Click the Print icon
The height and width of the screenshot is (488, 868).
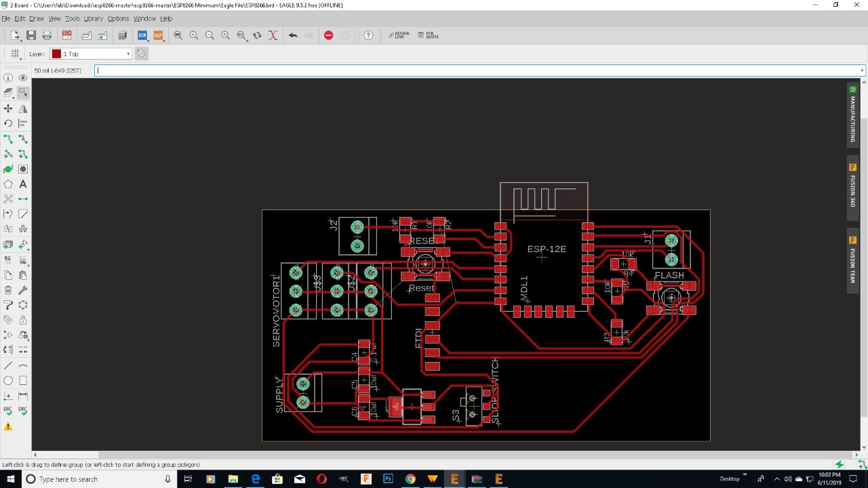(47, 35)
